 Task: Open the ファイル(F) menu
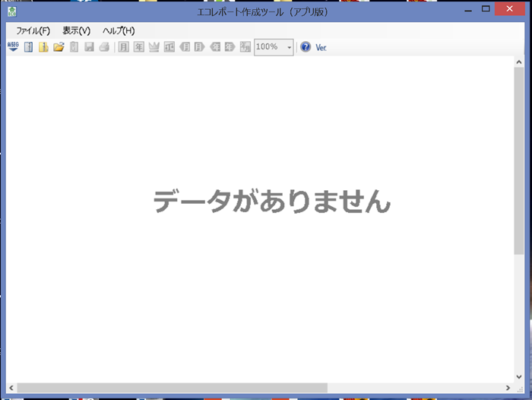point(33,31)
